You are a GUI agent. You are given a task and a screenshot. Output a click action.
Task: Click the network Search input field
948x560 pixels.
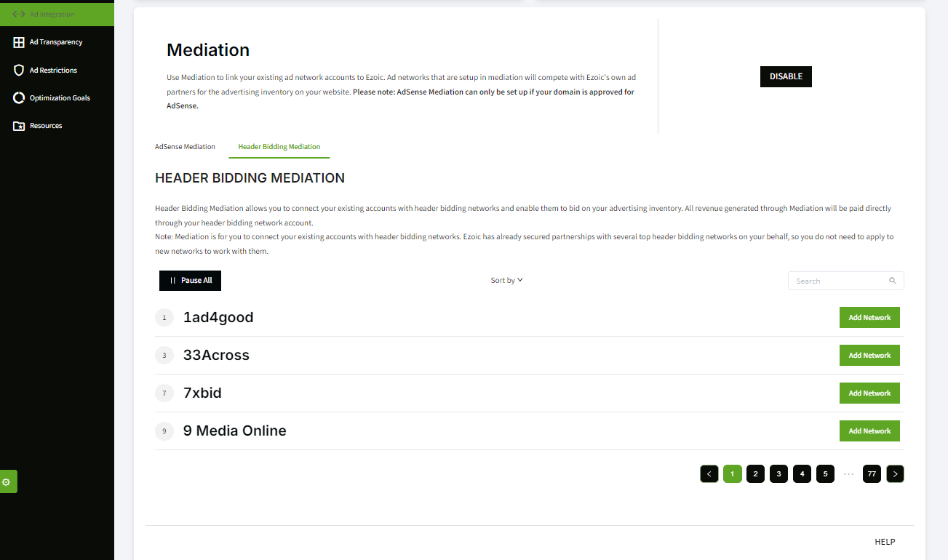click(x=838, y=281)
